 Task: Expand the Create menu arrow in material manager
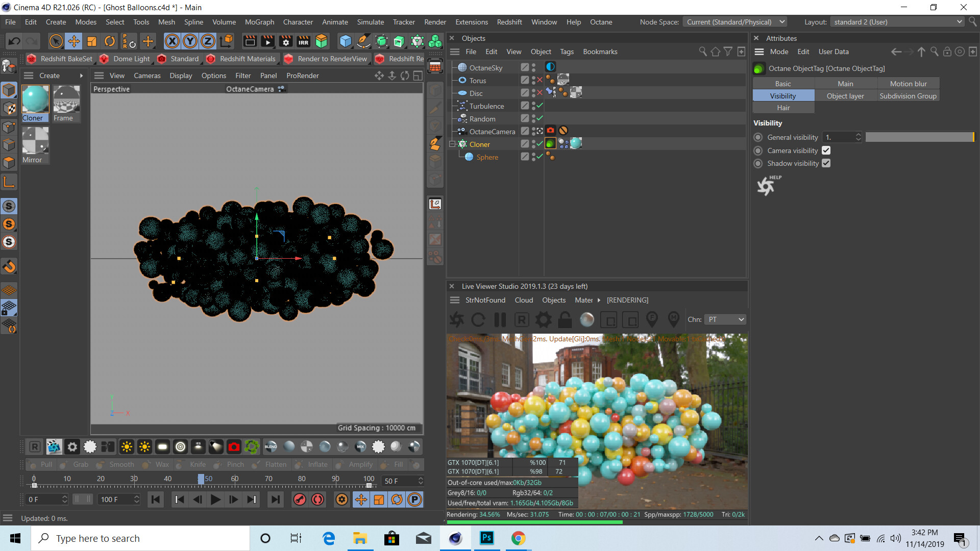81,76
